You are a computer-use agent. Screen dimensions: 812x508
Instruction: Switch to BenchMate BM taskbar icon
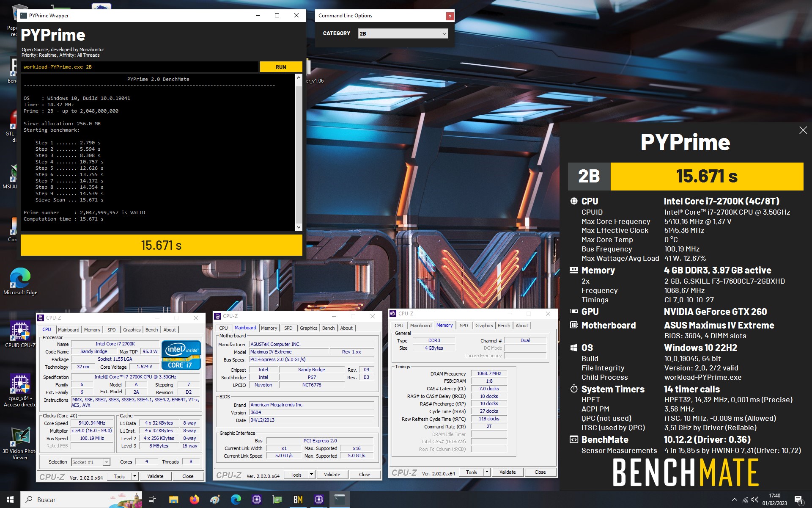click(x=298, y=500)
